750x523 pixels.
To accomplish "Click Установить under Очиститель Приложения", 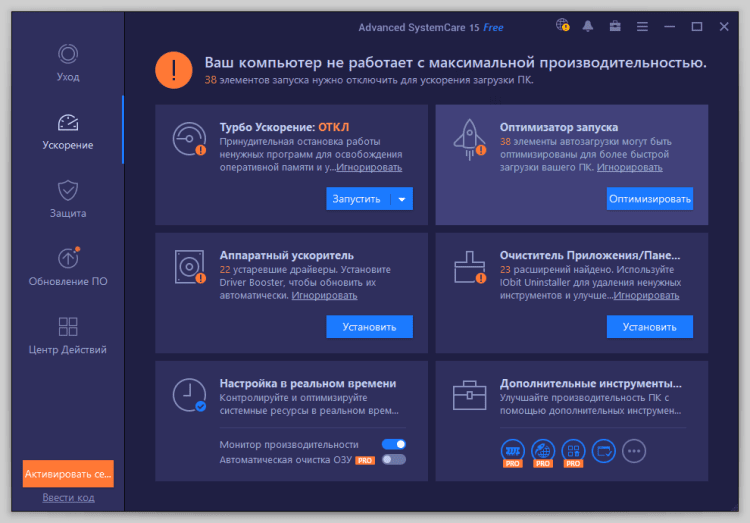I will [x=650, y=327].
